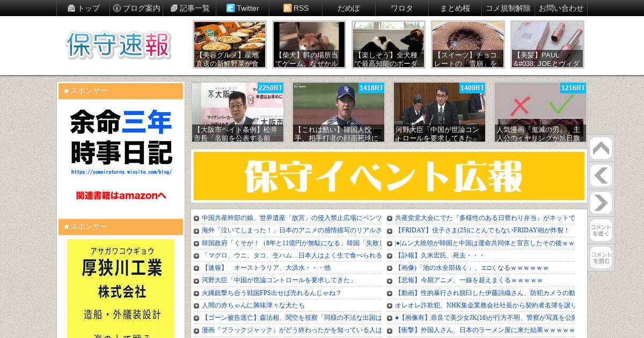
Task: Click the scroll-to-top up arrow button
Action: 601,149
